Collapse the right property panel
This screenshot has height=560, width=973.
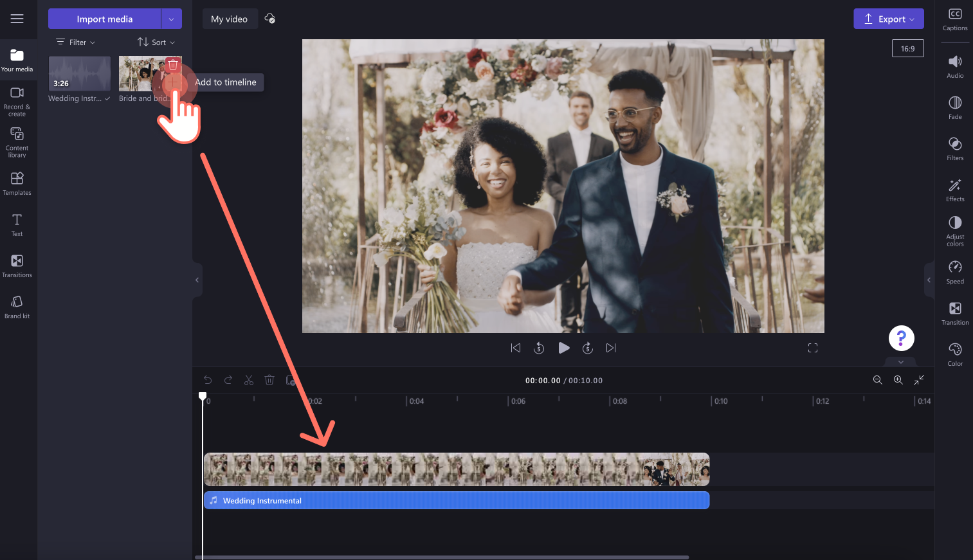[929, 280]
